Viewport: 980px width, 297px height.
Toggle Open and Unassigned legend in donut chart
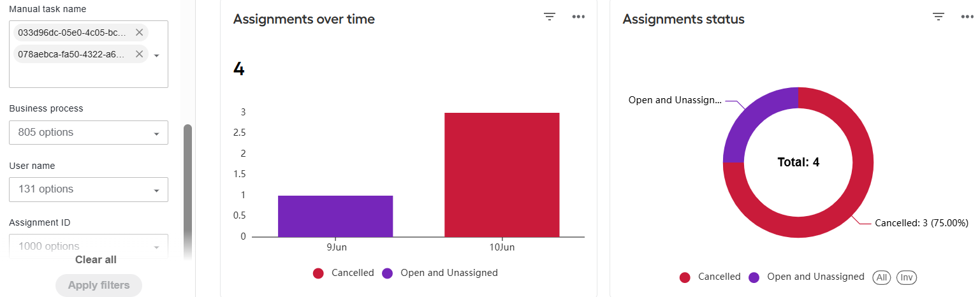pos(807,277)
